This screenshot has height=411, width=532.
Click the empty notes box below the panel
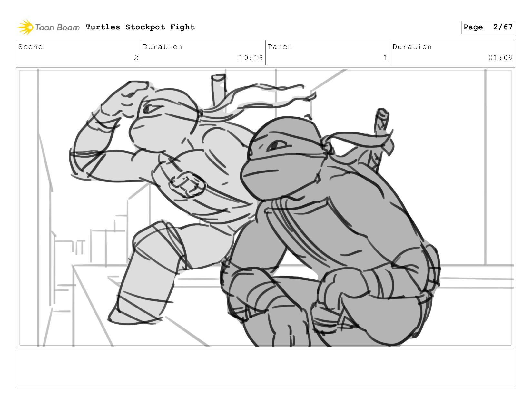pos(265,368)
